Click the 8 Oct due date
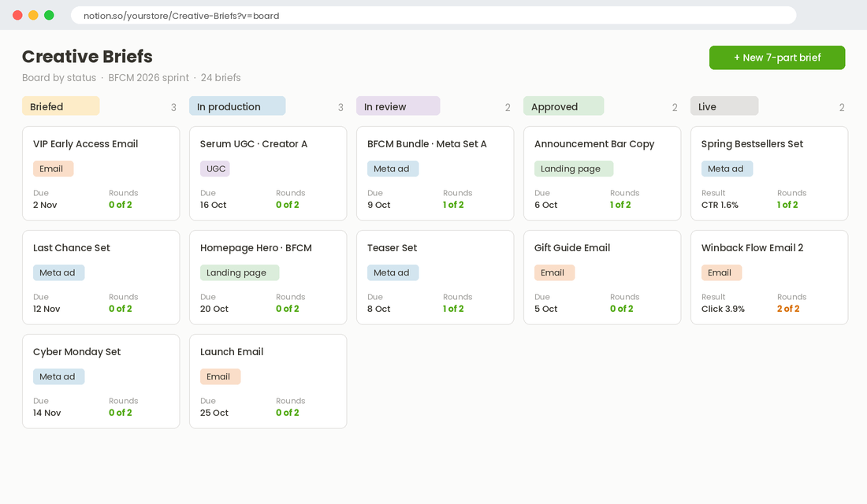867x504 pixels. (379, 309)
